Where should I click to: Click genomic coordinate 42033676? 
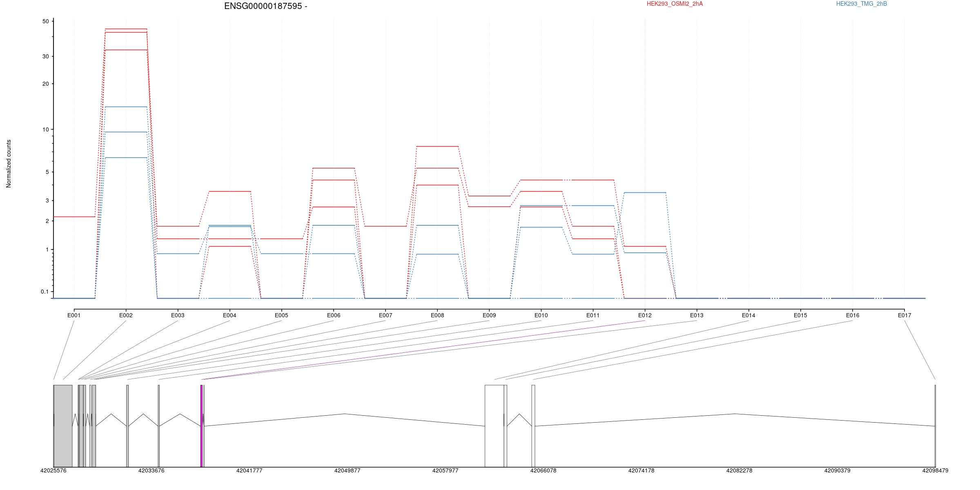pyautogui.click(x=151, y=470)
